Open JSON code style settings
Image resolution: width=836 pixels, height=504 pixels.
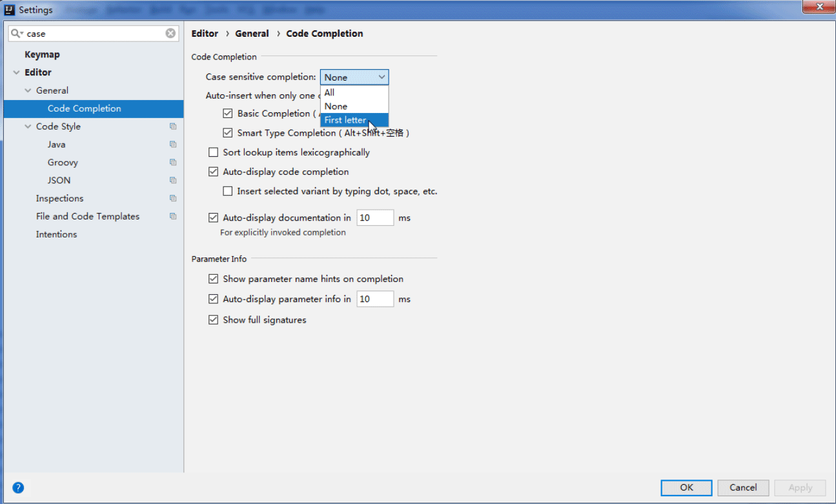click(59, 181)
